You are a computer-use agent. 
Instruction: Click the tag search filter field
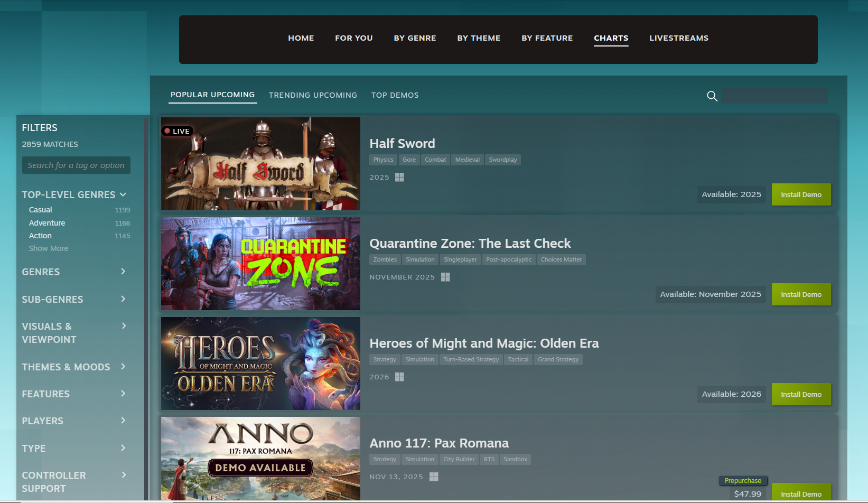[76, 165]
